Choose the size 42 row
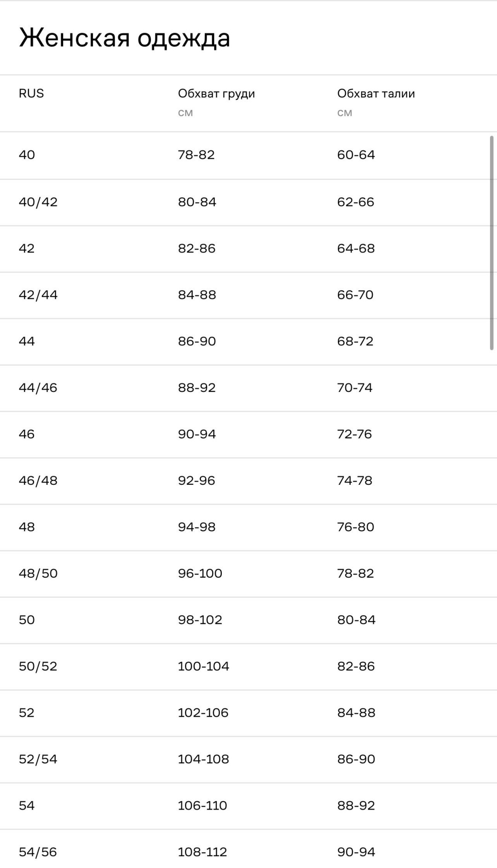The height and width of the screenshot is (868, 497). 248,249
